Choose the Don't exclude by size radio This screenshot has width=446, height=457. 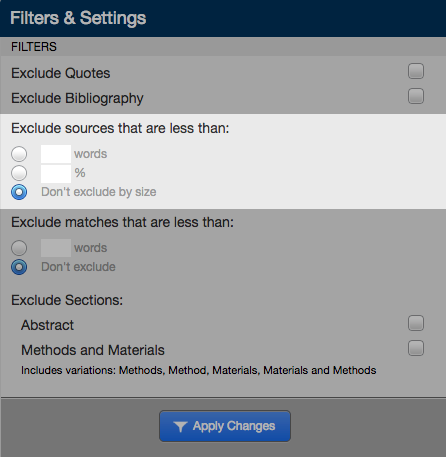(19, 192)
